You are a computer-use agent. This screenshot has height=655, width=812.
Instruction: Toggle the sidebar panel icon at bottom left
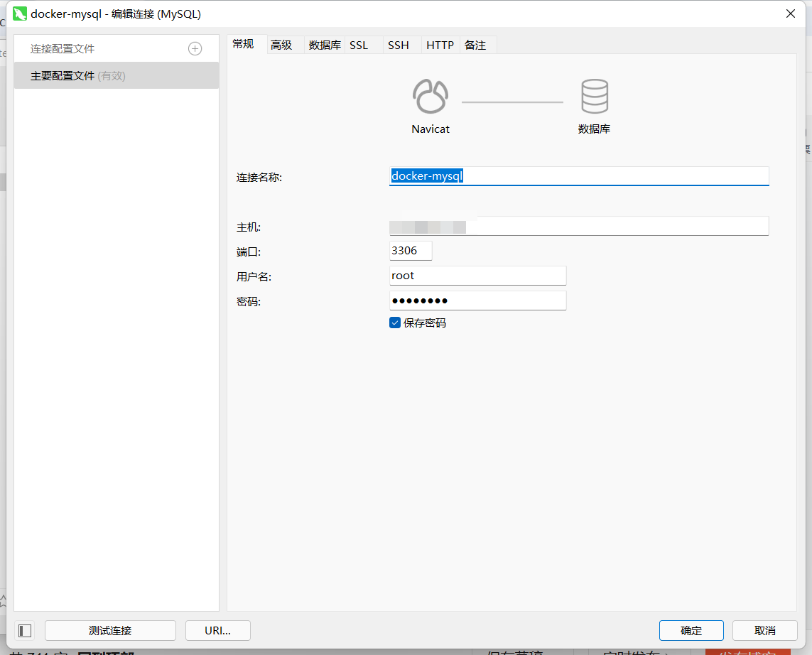[25, 630]
